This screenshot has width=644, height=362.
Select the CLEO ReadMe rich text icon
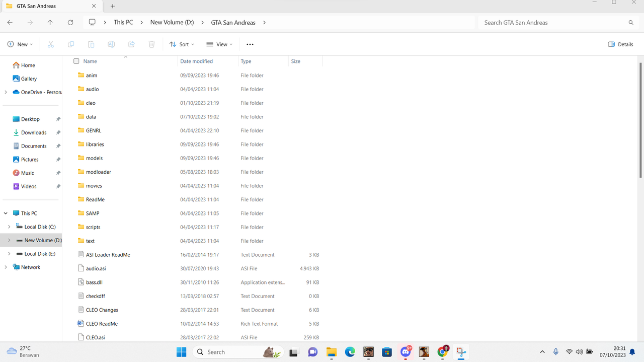(x=81, y=324)
